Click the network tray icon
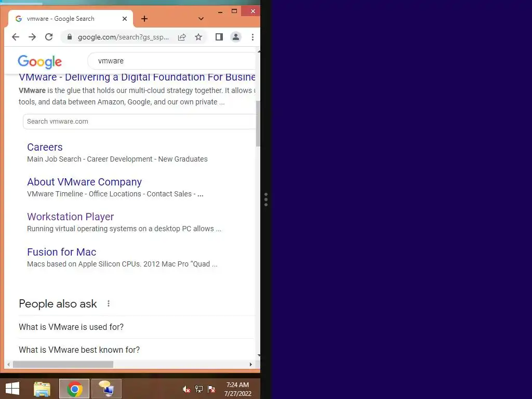Viewport: 532px width, 399px height. pyautogui.click(x=199, y=389)
